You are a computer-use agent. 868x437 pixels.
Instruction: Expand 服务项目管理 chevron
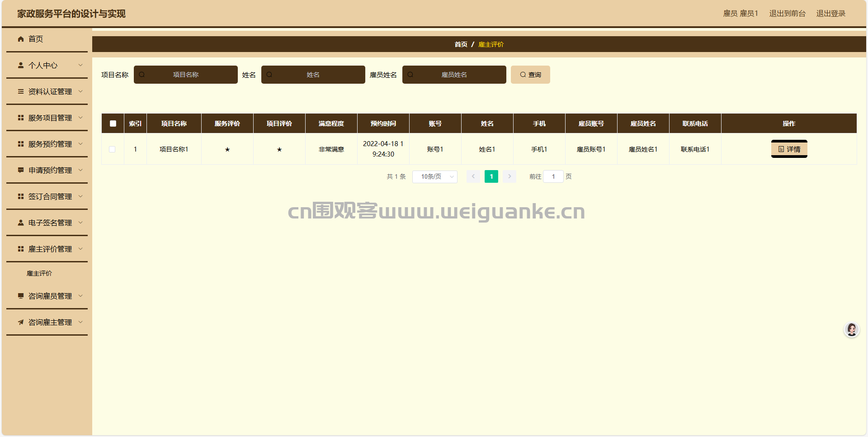pyautogui.click(x=80, y=118)
